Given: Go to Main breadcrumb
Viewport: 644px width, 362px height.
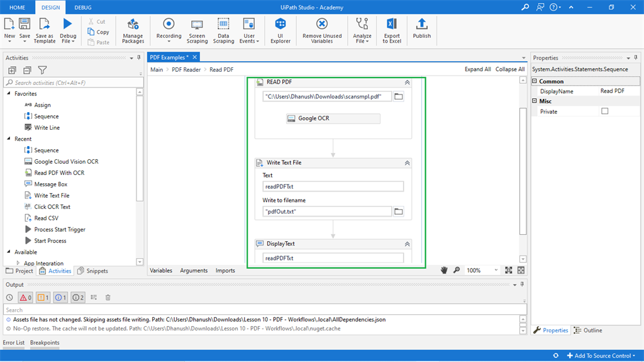Looking at the screenshot, I should point(157,69).
